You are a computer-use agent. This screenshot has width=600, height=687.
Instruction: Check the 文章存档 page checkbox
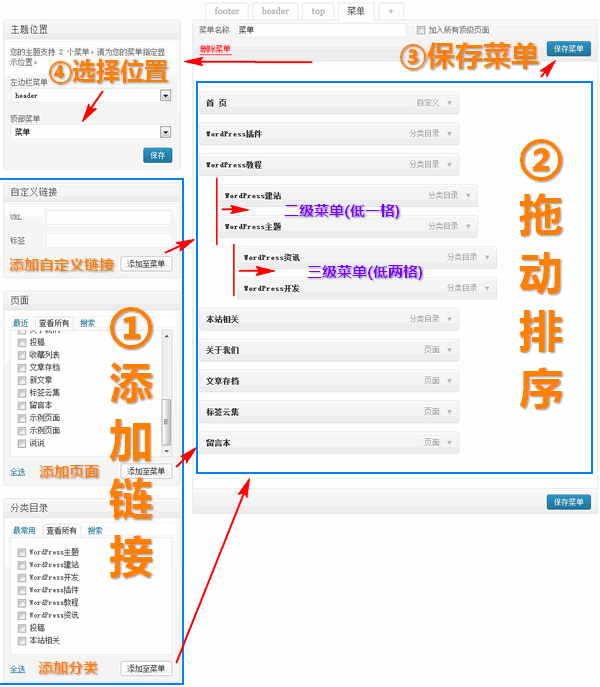(x=21, y=368)
